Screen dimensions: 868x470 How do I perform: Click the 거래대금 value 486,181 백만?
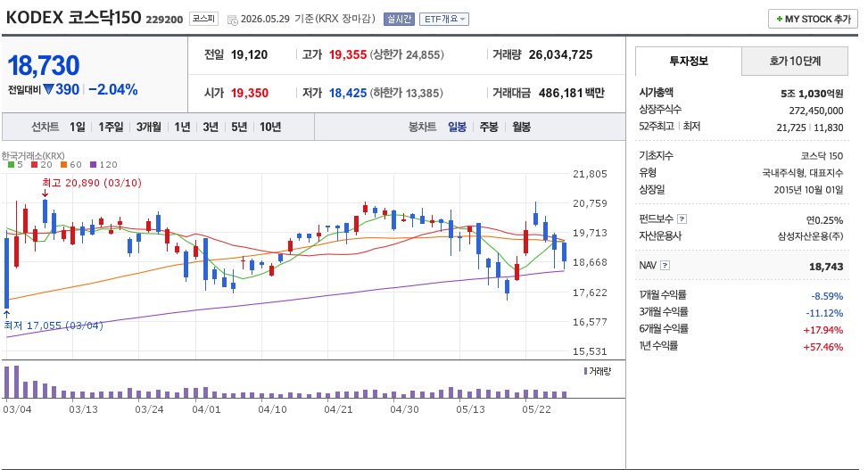tap(571, 93)
